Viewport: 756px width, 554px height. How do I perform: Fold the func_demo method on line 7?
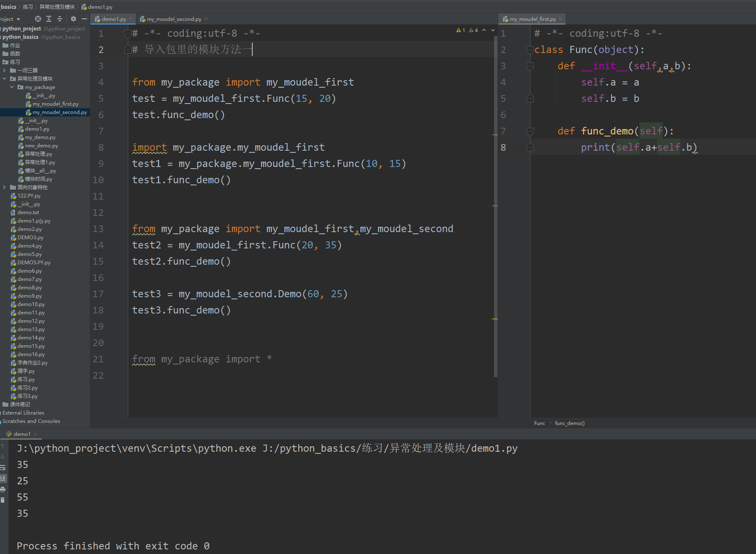tap(530, 131)
